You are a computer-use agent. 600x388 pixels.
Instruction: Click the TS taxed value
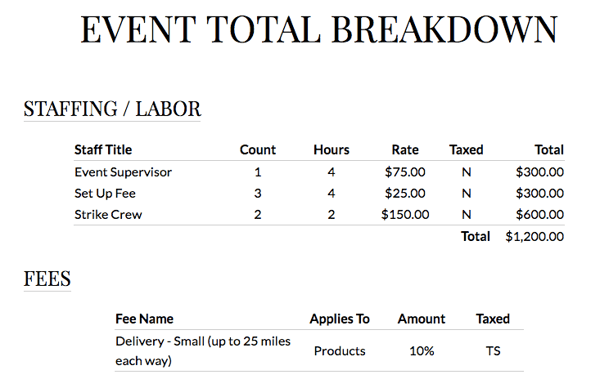point(493,351)
